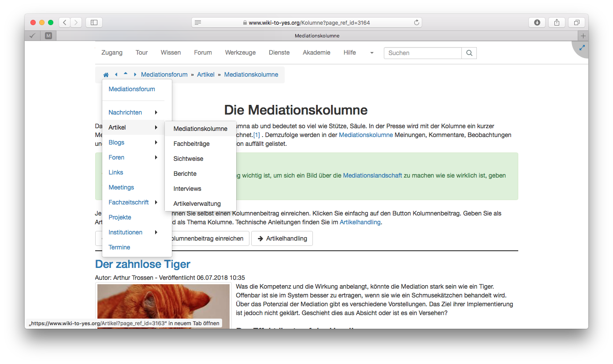Viewport: 613px width, 364px height.
Task: Choose Interviews in the Artikel submenu
Action: (187, 189)
